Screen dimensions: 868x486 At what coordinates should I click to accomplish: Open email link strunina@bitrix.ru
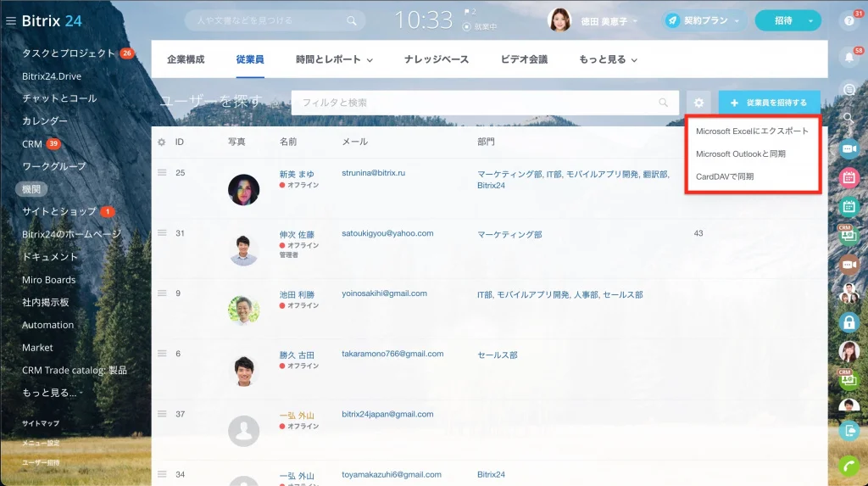coord(374,173)
